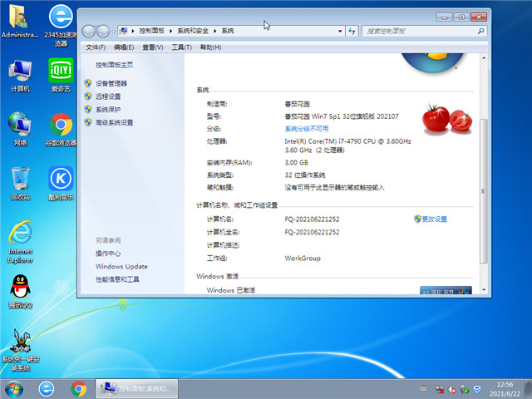Click the scrollbar down arrow

(x=484, y=290)
